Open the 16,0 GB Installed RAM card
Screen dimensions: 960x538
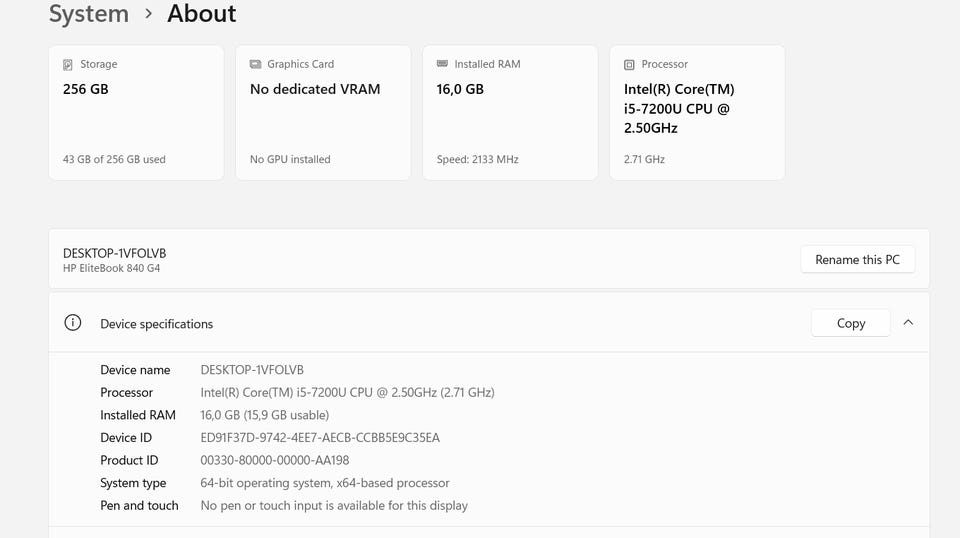pos(510,112)
